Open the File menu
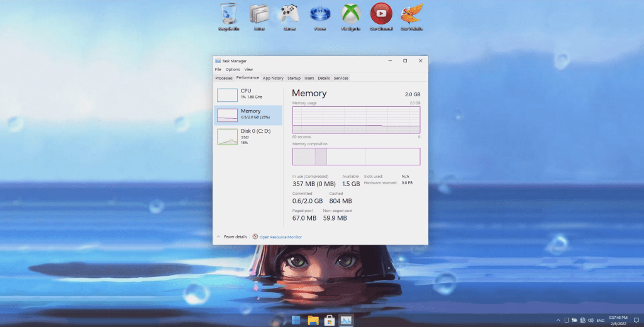Screen dimensions: 644x327 (218, 69)
